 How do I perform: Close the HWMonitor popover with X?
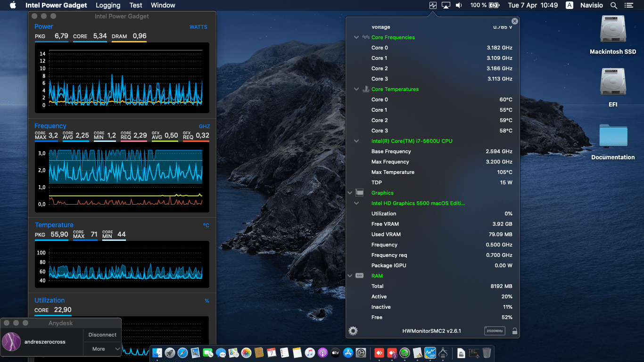click(515, 21)
